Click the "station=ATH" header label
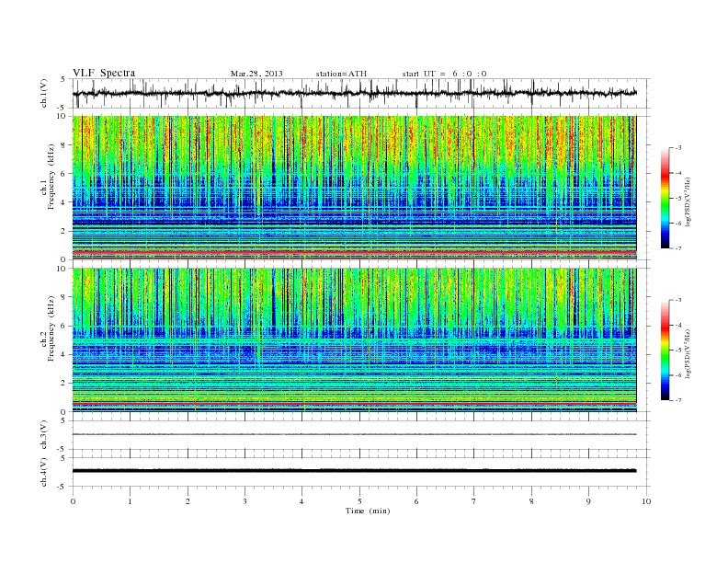 pyautogui.click(x=341, y=74)
